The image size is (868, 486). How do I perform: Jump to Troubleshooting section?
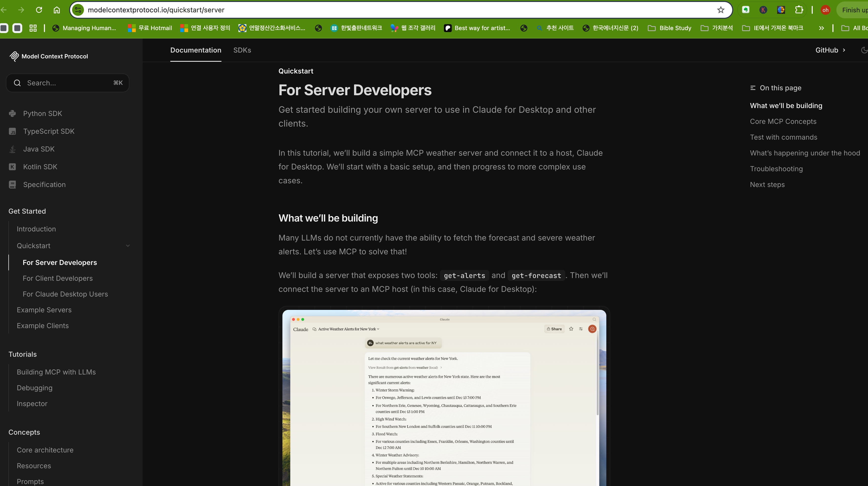point(776,169)
